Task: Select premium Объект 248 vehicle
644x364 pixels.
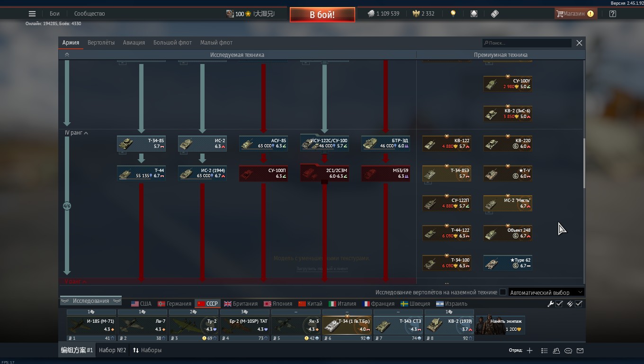Action: 508,233
